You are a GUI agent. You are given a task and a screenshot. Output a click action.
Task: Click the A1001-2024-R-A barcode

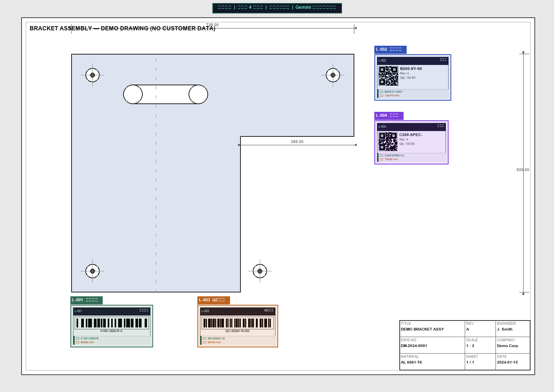112,323
